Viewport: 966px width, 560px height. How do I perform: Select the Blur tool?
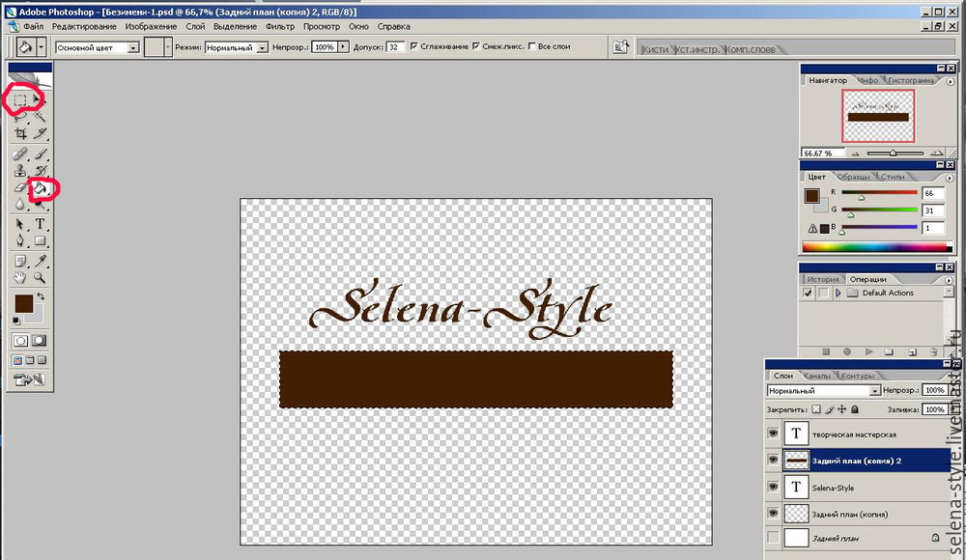click(19, 204)
